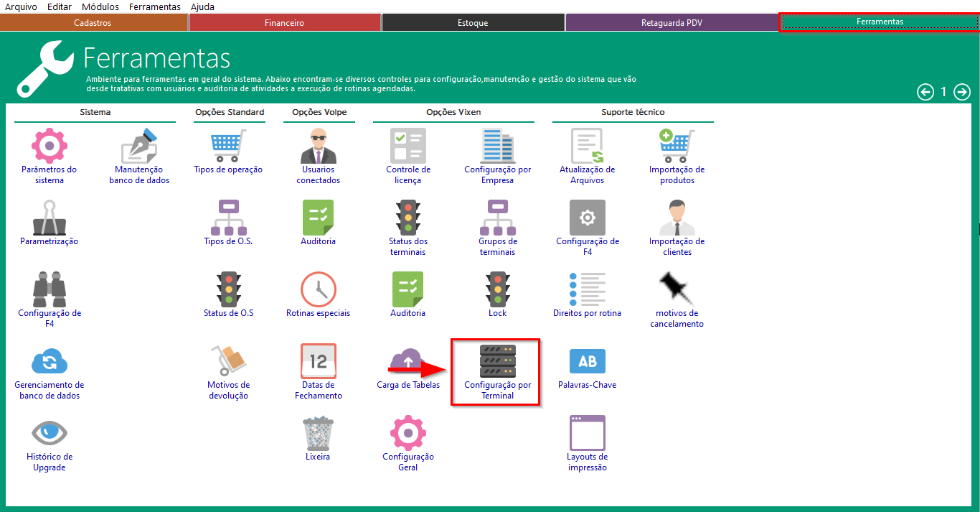Open Rotinas especiais clock icon
The image size is (980, 512).
click(318, 289)
